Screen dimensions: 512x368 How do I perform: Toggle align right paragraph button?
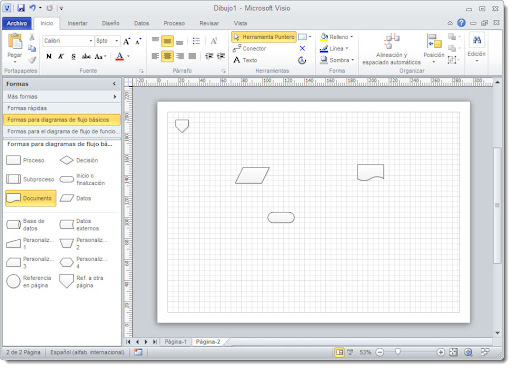180,56
